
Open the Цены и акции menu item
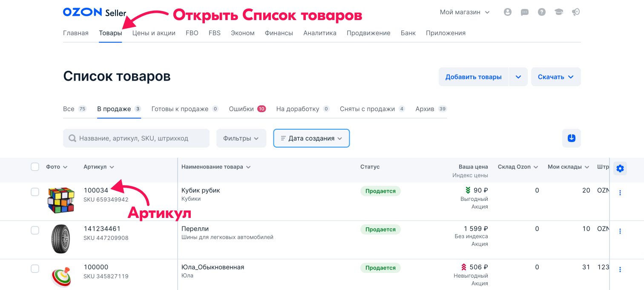coord(154,33)
